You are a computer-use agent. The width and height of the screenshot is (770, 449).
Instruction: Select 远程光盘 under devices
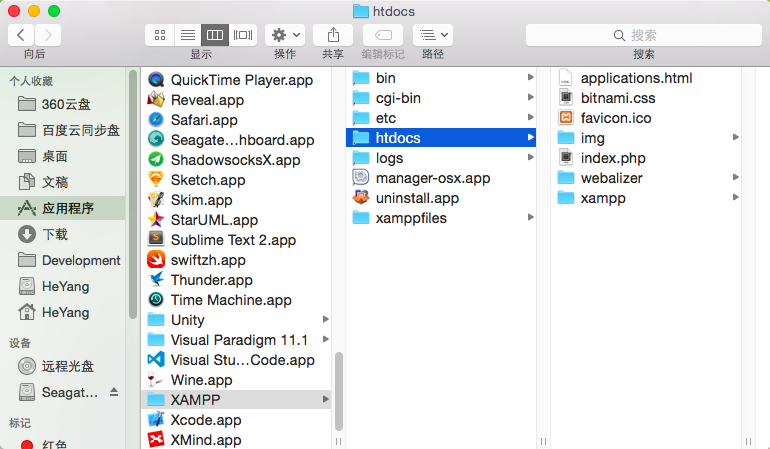tap(63, 366)
